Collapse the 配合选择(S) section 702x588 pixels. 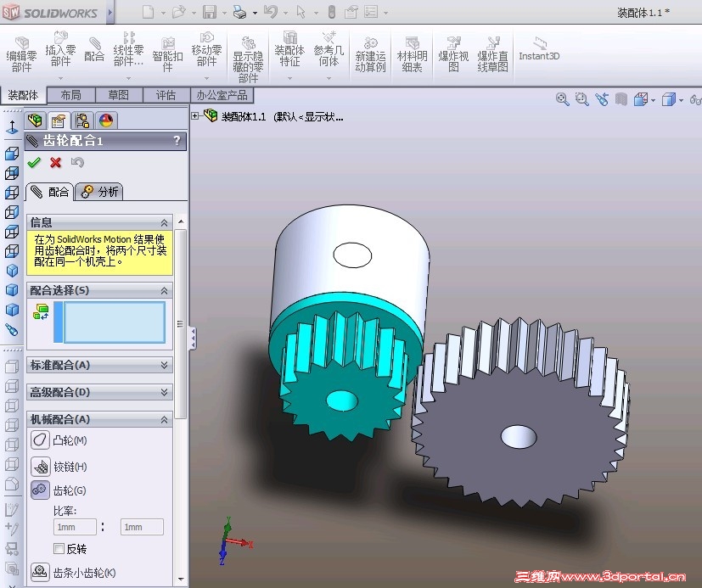tap(164, 291)
